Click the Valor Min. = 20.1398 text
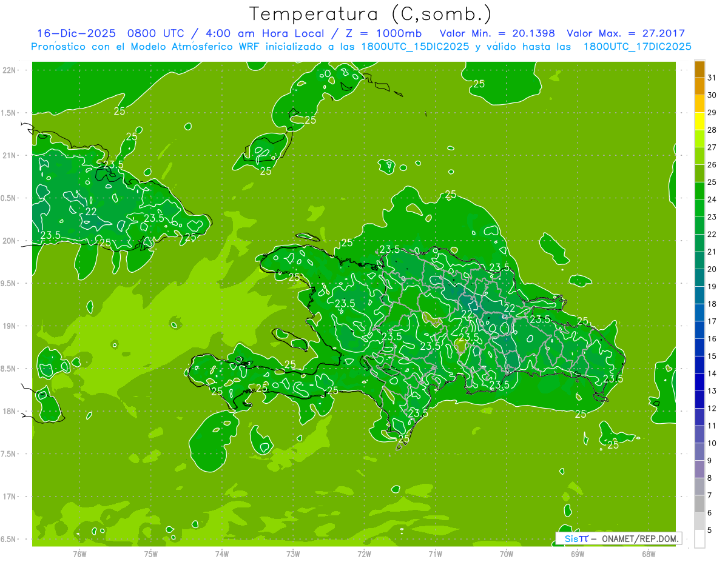The width and height of the screenshot is (728, 562). 497,33
